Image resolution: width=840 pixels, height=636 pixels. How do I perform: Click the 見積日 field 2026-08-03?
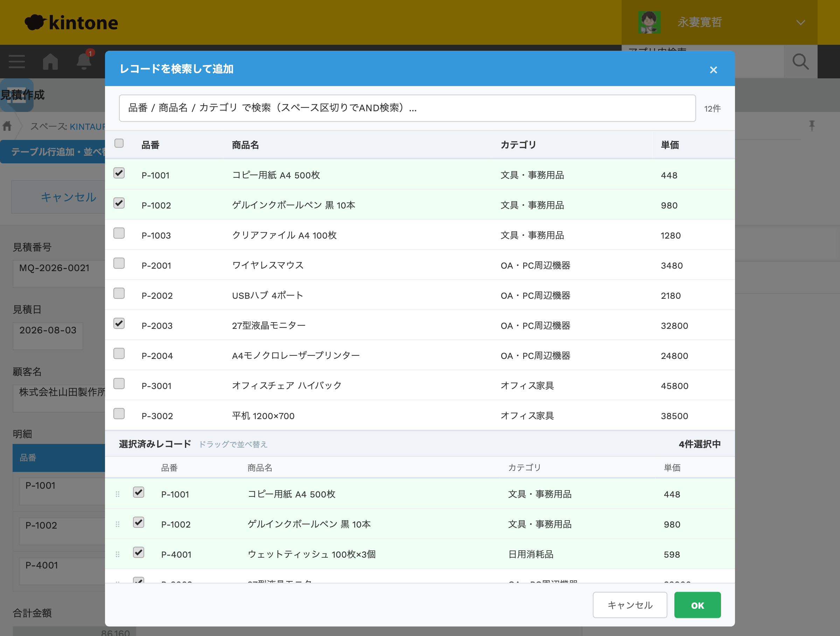pyautogui.click(x=48, y=336)
